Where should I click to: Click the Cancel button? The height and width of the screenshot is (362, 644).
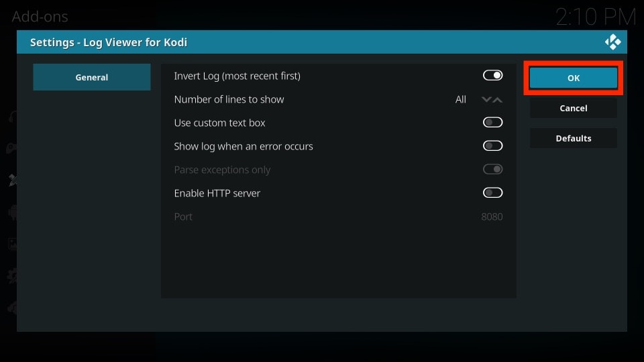(574, 108)
